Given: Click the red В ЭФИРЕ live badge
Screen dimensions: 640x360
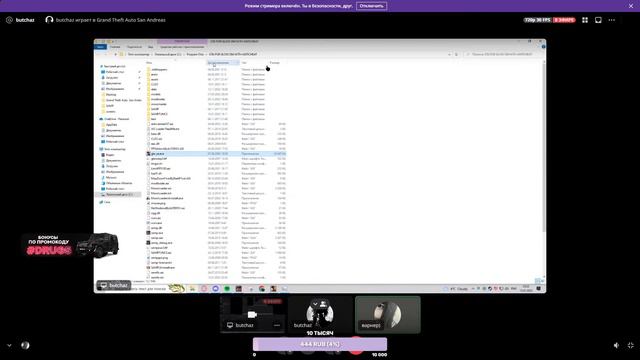Looking at the screenshot, I should 564,20.
